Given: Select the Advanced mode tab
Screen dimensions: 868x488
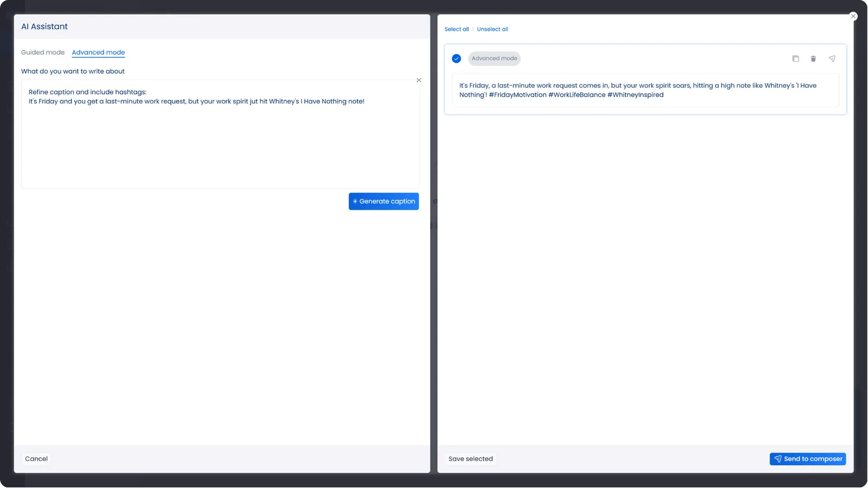Looking at the screenshot, I should point(98,53).
